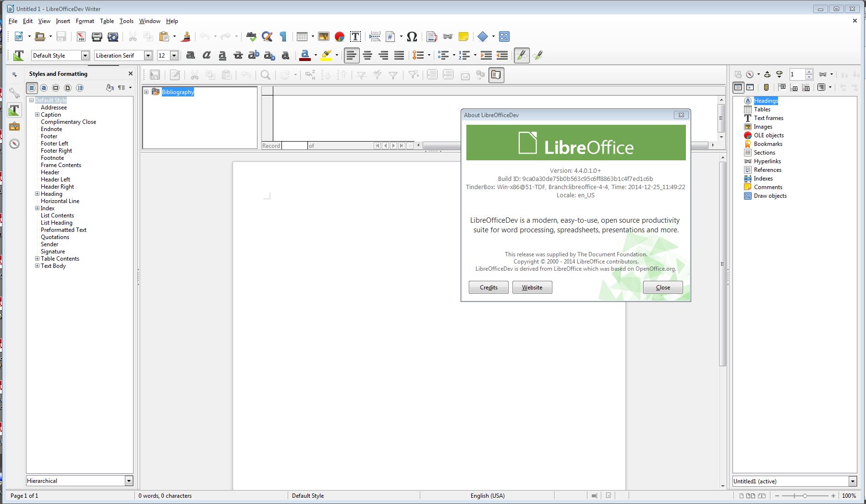Click the Website button in About dialog

pos(532,288)
